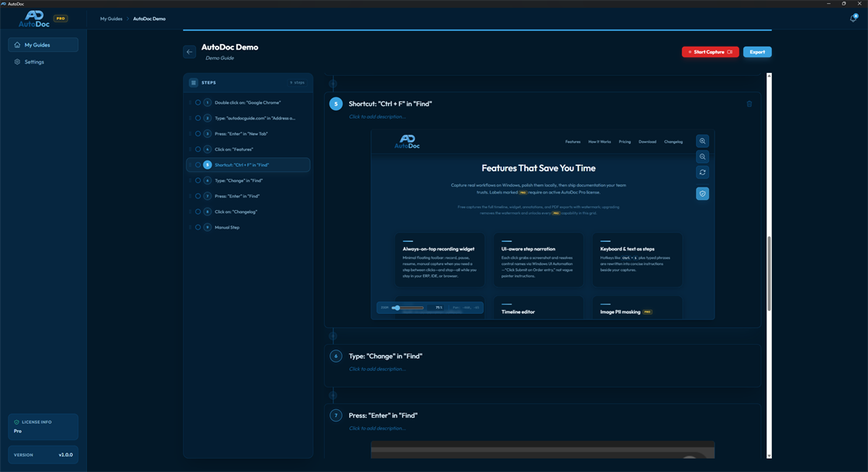The width and height of the screenshot is (868, 472).
Task: Click the number 7 badge in the step card
Action: click(336, 415)
